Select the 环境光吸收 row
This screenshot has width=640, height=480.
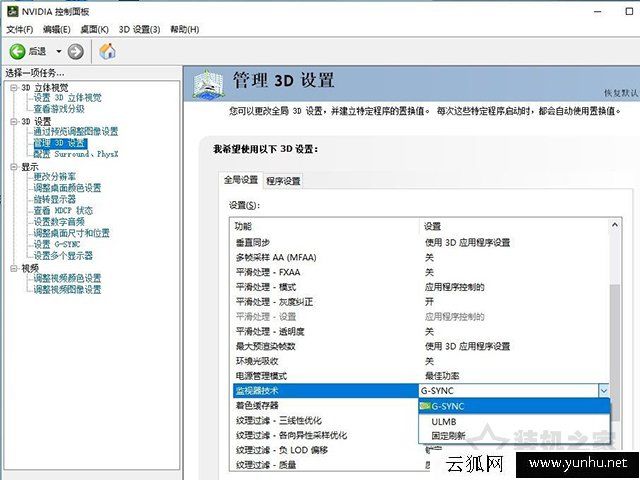click(x=420, y=361)
